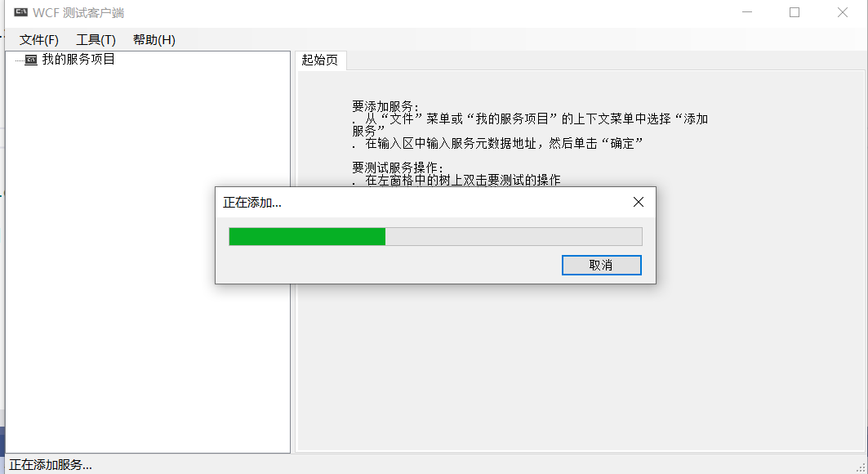
Task: Close the 正在添加 progress dialog
Action: (x=639, y=202)
